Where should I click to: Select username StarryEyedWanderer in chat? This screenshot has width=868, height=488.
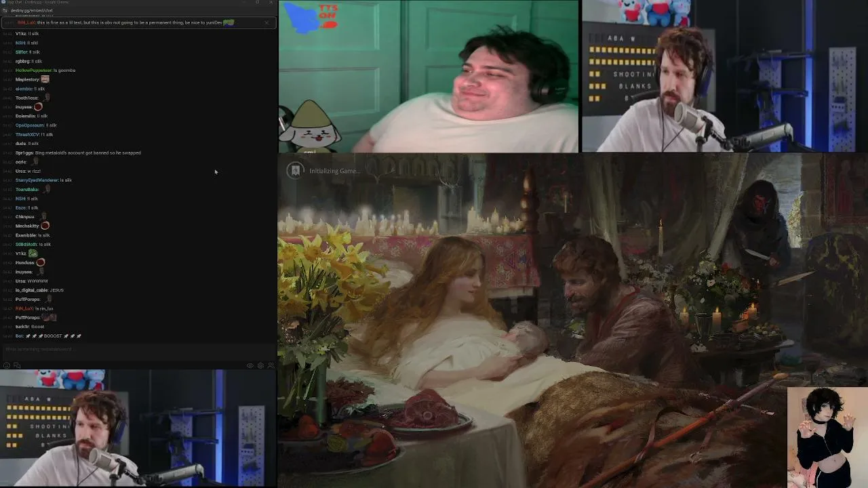[37, 180]
